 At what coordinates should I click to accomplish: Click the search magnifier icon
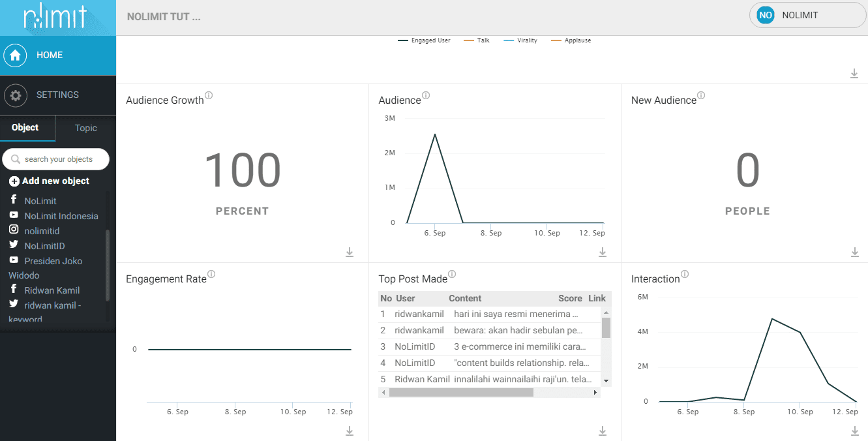click(x=16, y=159)
